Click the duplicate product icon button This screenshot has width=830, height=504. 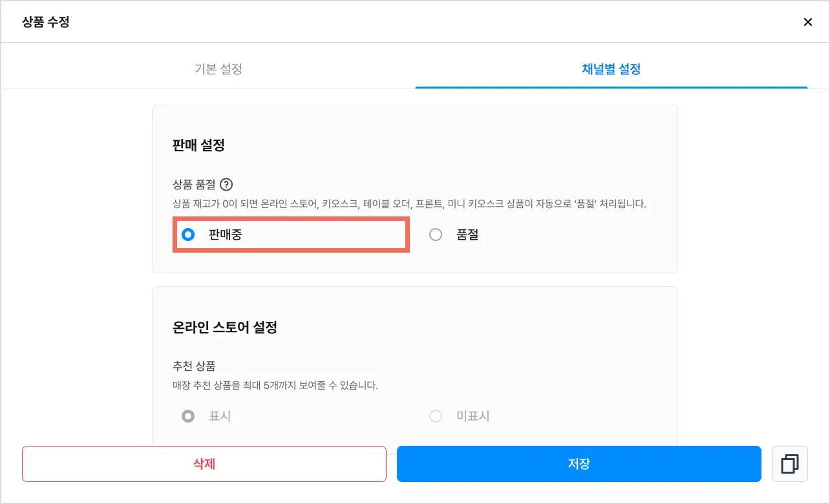click(789, 464)
